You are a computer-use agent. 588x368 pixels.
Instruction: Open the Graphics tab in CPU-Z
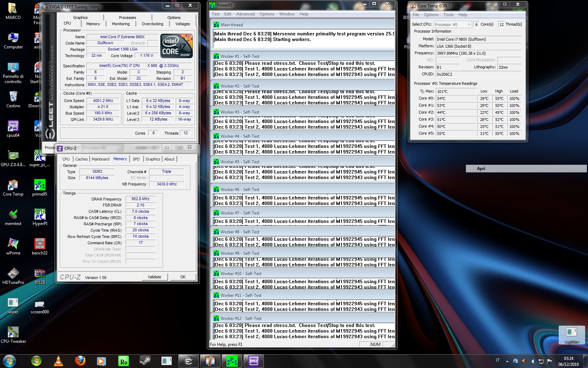(x=153, y=159)
